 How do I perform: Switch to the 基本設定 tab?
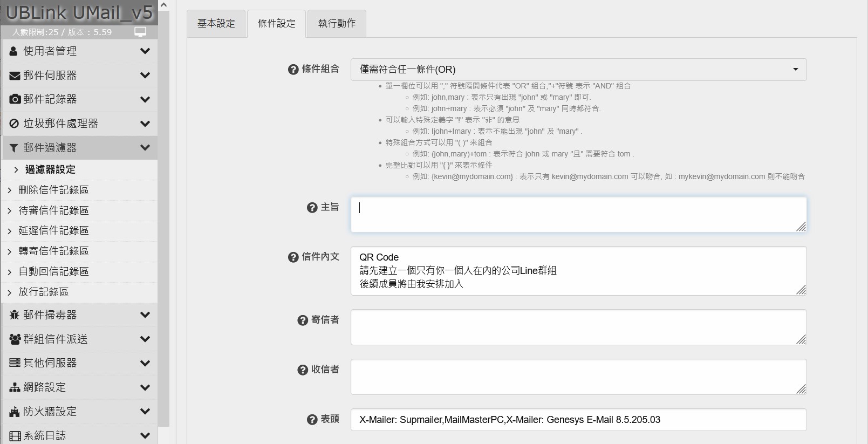tap(216, 24)
